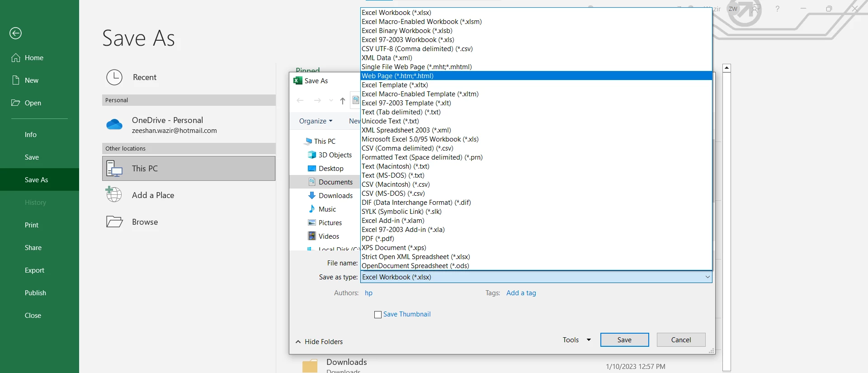Click the Documents folder icon in tree
Screen dimensions: 868x373
(312, 182)
